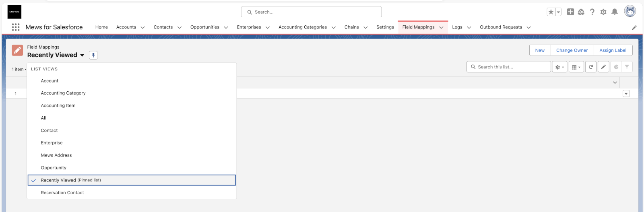The height and width of the screenshot is (212, 644).
Task: Open Salesforce Trailhead guidance icon
Action: coord(581,12)
